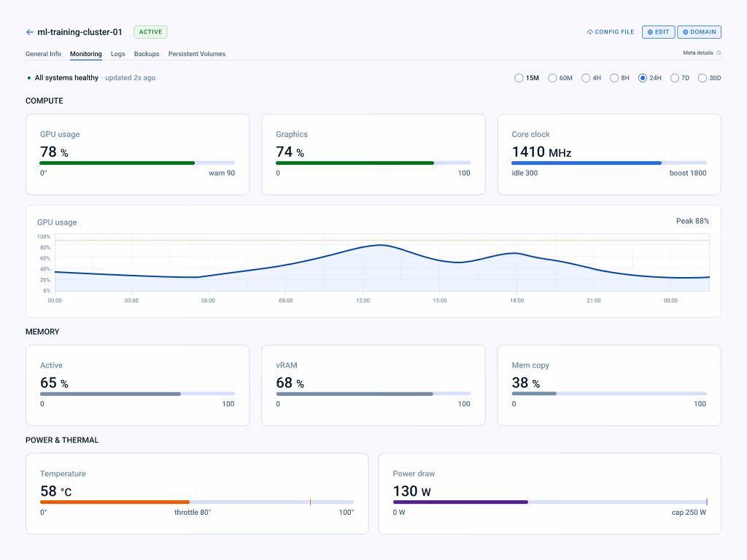747x560 pixels.
Task: Click the throttle marker on Temperature bar
Action: [x=310, y=502]
